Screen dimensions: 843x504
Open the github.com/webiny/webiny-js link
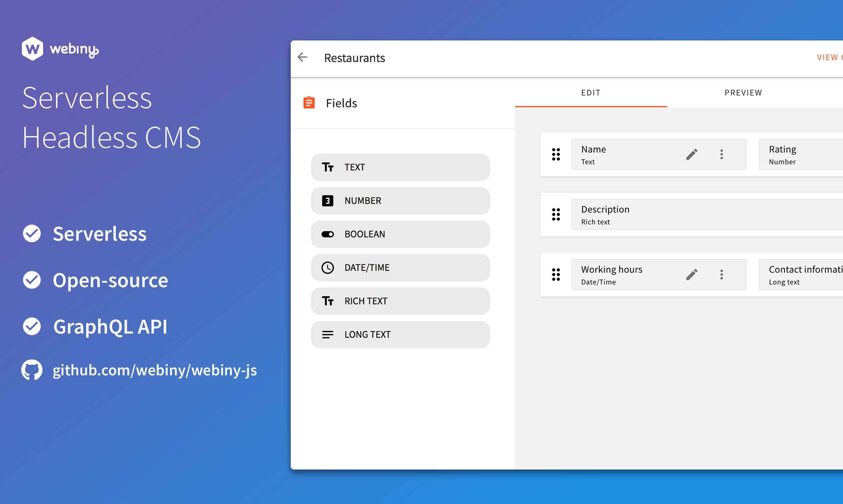click(155, 370)
